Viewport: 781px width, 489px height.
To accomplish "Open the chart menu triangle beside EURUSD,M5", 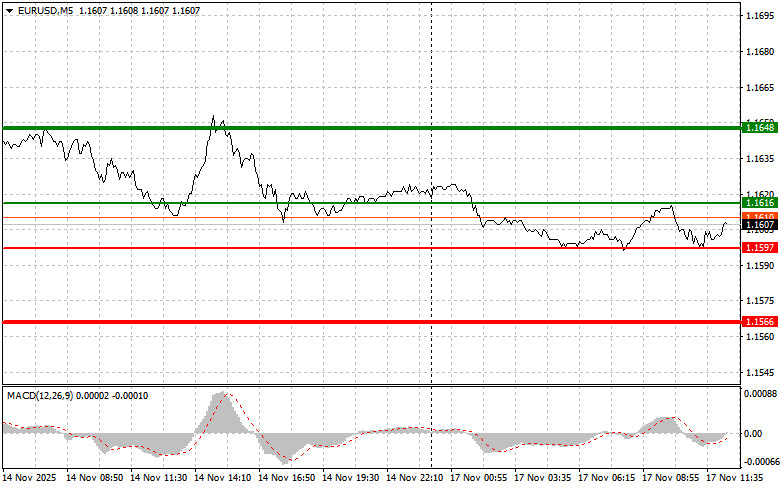I will pyautogui.click(x=9, y=10).
